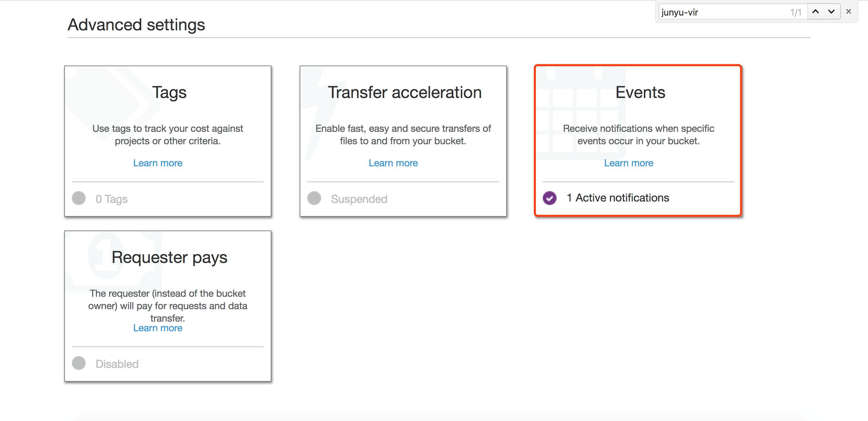The height and width of the screenshot is (421, 868).
Task: Click the purple checkmark next to Active notifications
Action: [x=550, y=198]
